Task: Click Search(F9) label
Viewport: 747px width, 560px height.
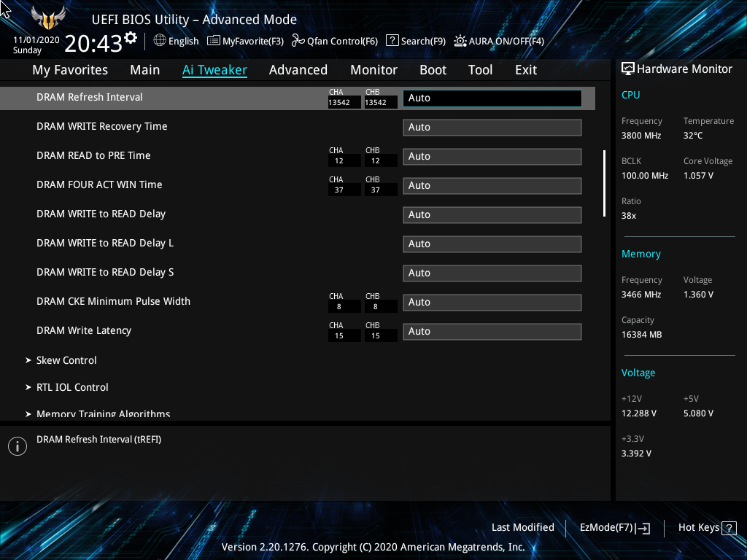Action: tap(423, 41)
